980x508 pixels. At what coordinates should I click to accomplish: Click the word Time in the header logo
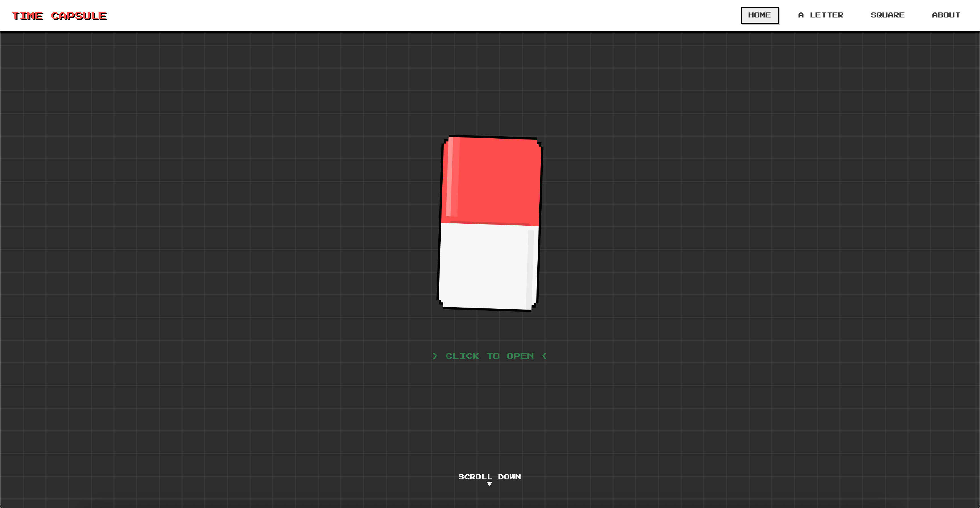[x=28, y=16]
